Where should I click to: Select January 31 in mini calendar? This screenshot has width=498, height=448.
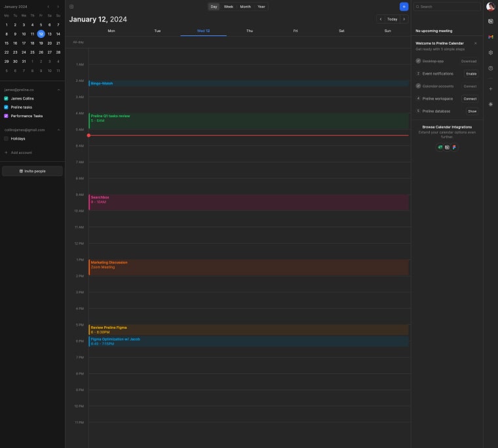[24, 62]
